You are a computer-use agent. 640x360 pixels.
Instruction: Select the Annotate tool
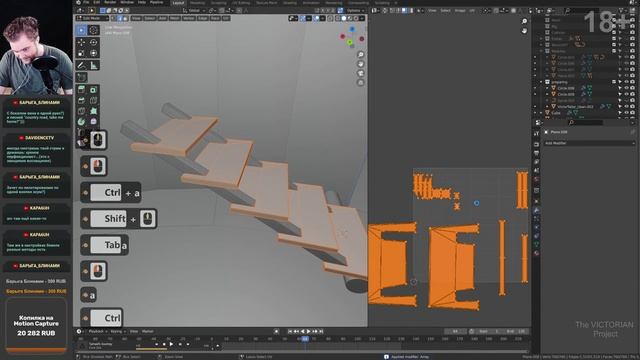click(81, 65)
